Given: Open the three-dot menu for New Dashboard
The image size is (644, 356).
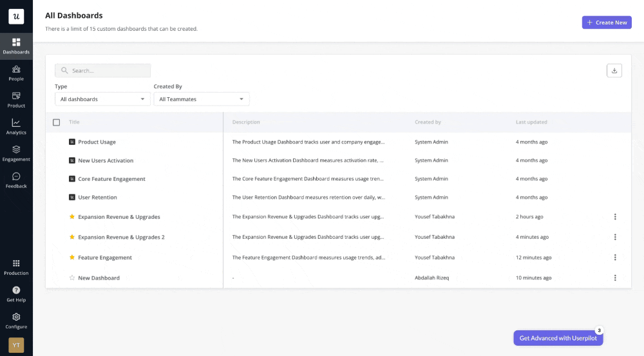Looking at the screenshot, I should 615,278.
